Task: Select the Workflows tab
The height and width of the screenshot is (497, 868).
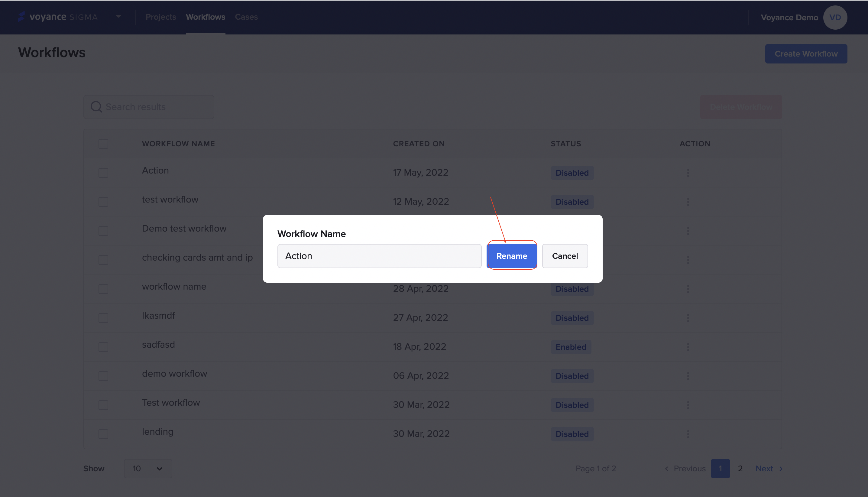Action: coord(206,17)
